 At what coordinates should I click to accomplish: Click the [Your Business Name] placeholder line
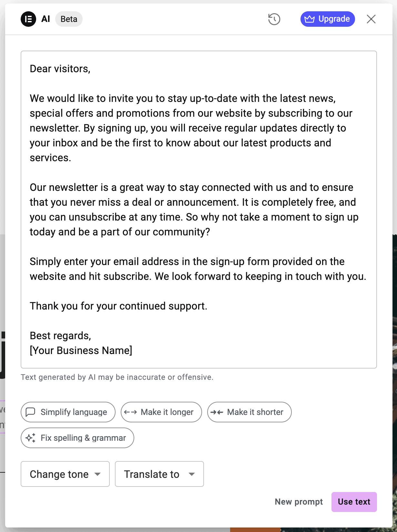pos(81,350)
